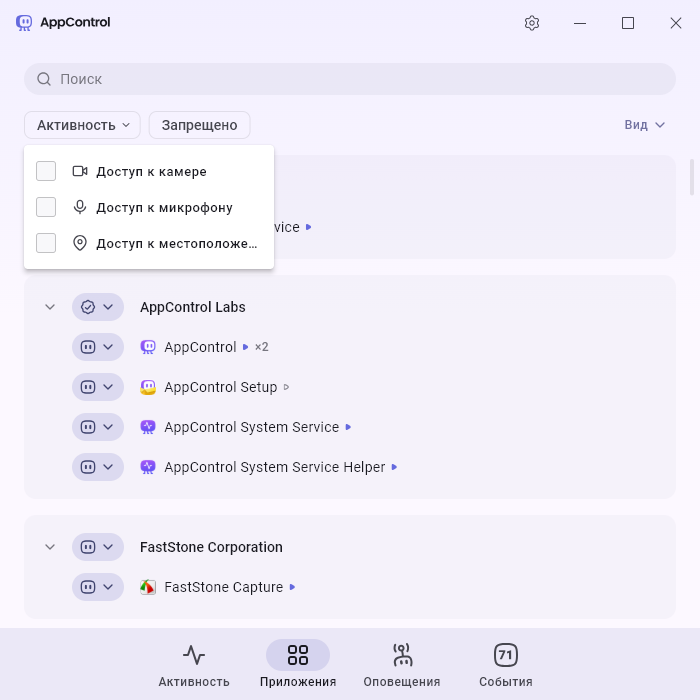Switch to the Оповещения bottom tab
Viewport: 700px width, 700px height.
[402, 665]
